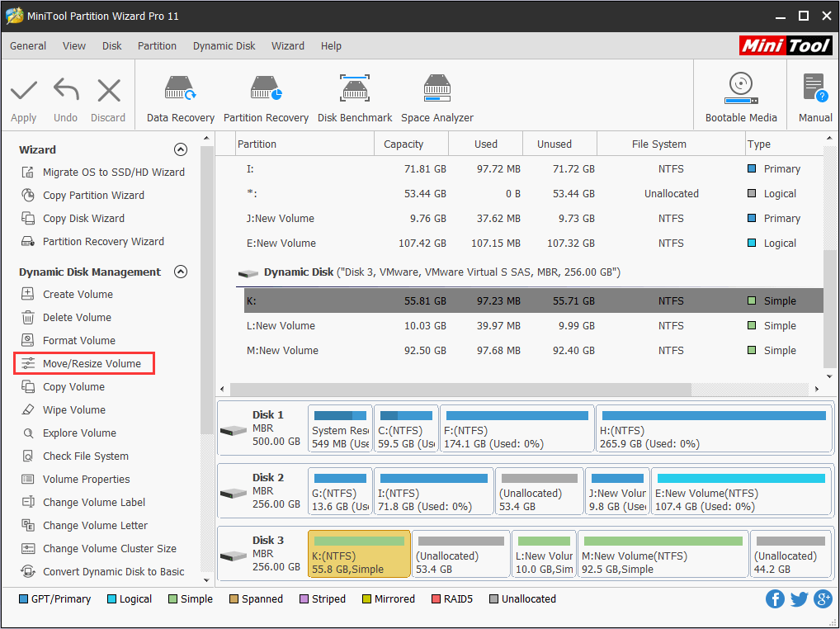The image size is (840, 629).
Task: Click the Copy Partition Wizard icon
Action: click(x=27, y=195)
